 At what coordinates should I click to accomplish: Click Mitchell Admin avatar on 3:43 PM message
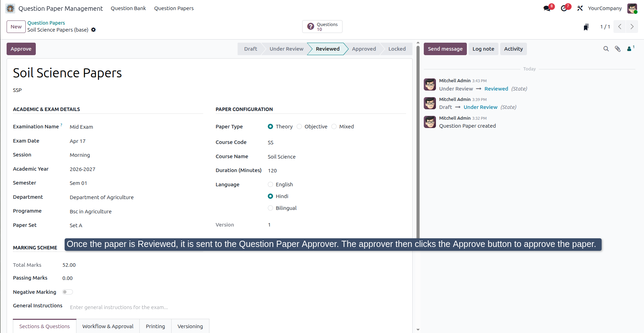pyautogui.click(x=430, y=85)
